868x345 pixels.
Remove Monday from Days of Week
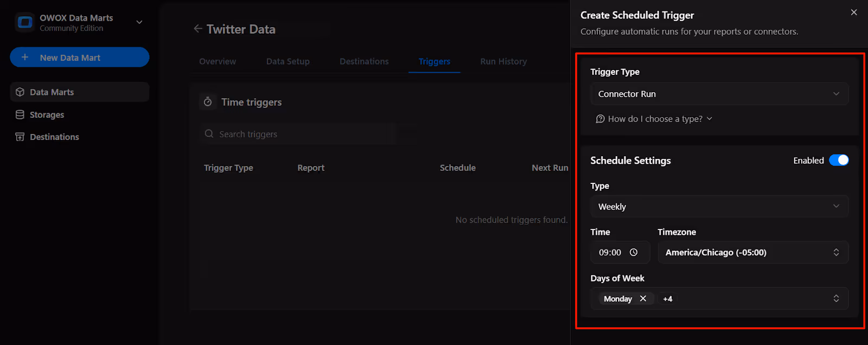tap(643, 299)
